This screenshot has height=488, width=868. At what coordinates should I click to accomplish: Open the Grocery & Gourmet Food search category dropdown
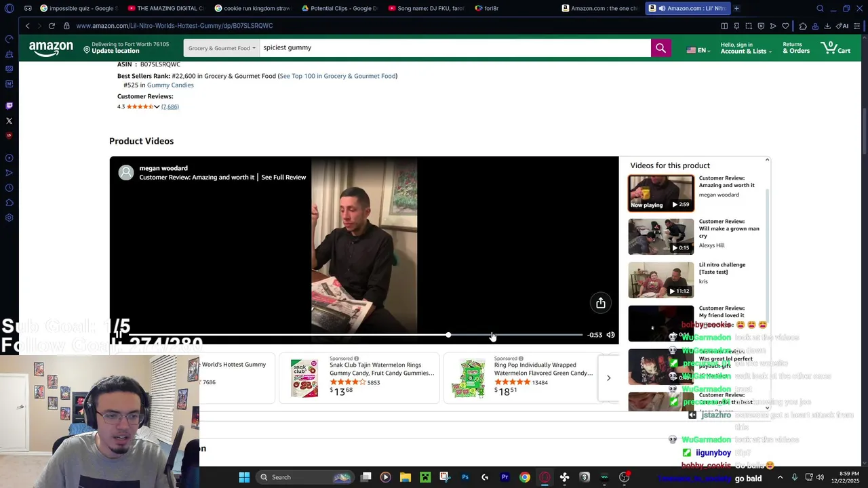coord(222,48)
